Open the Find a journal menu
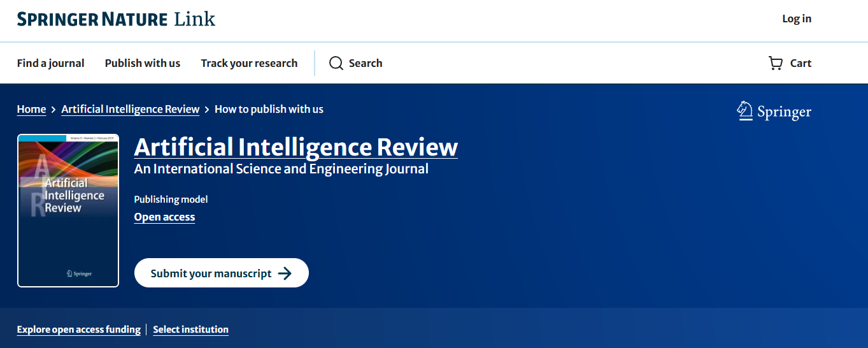This screenshot has height=348, width=868. [x=50, y=63]
